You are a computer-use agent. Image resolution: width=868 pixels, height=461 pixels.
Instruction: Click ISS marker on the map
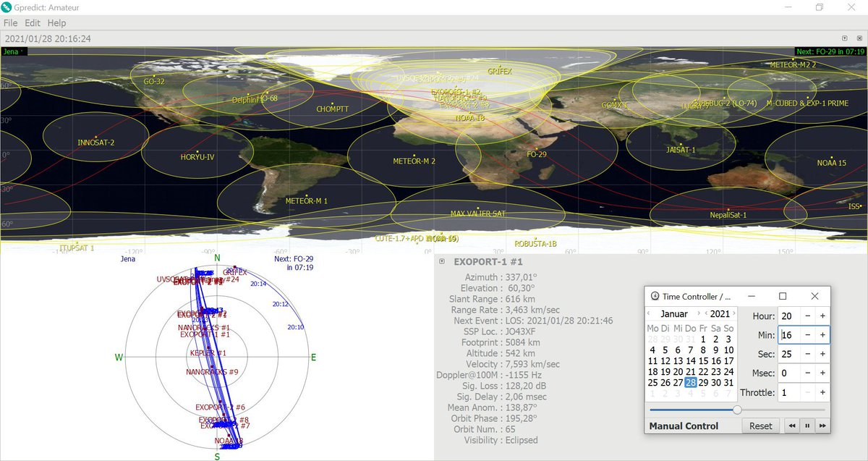855,206
